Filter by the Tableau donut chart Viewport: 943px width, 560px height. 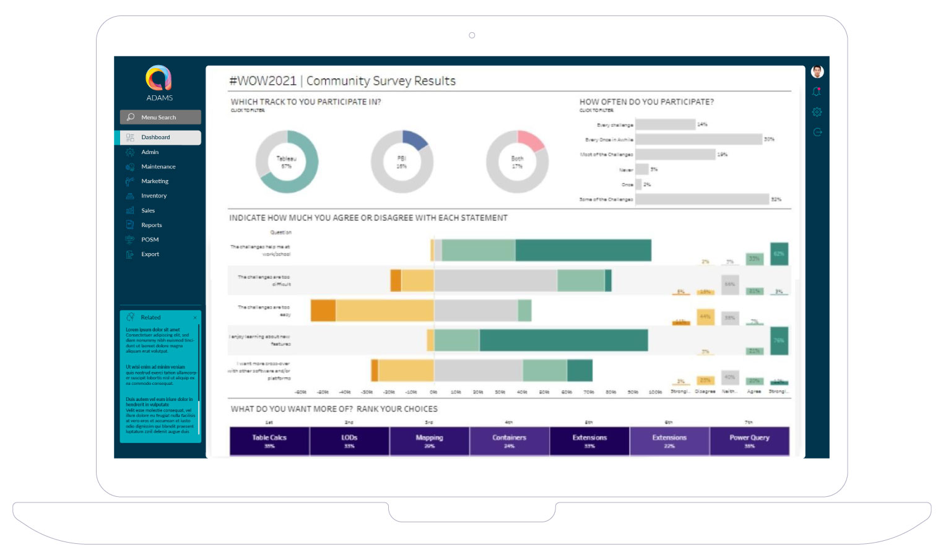(x=287, y=162)
